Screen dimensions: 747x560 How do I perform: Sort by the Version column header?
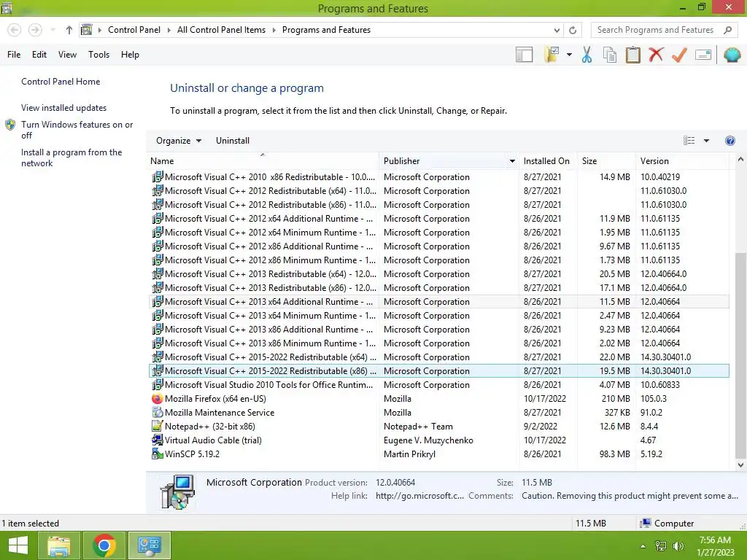coord(682,161)
